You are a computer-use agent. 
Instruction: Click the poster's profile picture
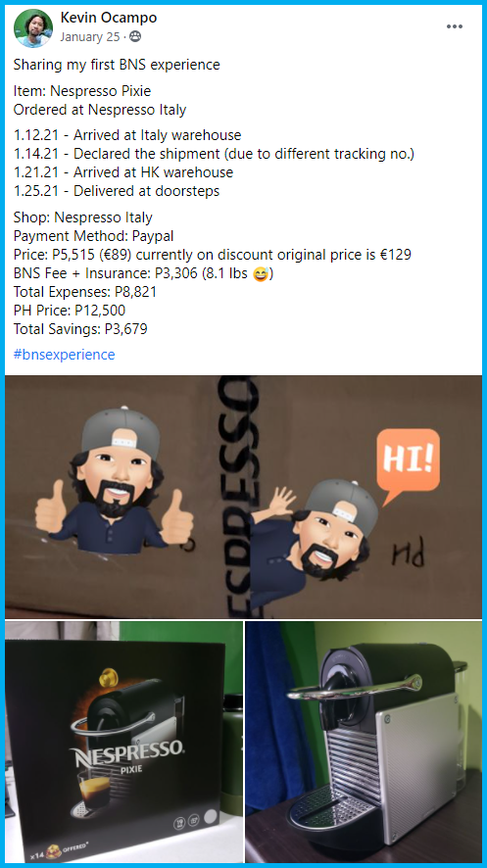coord(33,28)
